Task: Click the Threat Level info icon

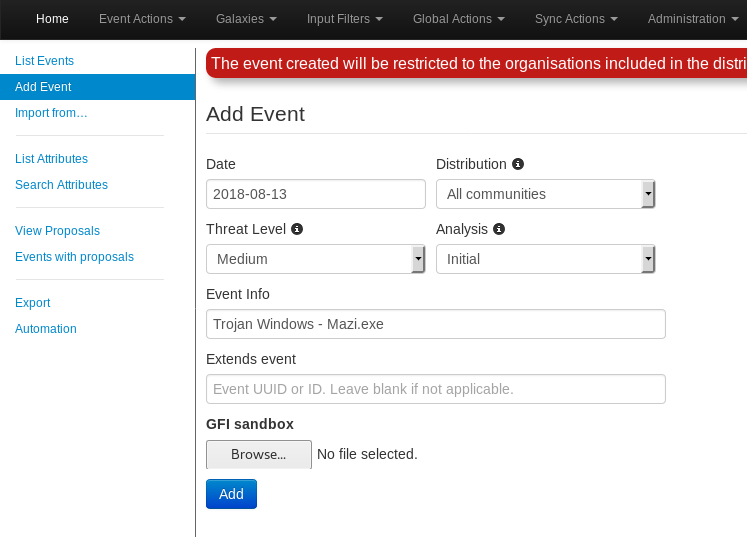Action: click(x=297, y=229)
